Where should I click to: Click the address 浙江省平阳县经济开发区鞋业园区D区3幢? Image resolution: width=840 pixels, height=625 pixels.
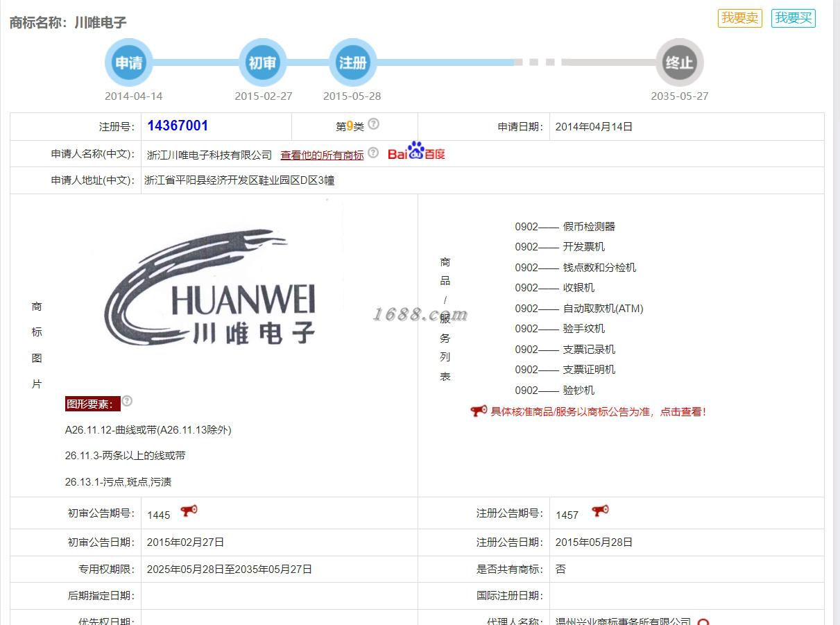tap(239, 180)
